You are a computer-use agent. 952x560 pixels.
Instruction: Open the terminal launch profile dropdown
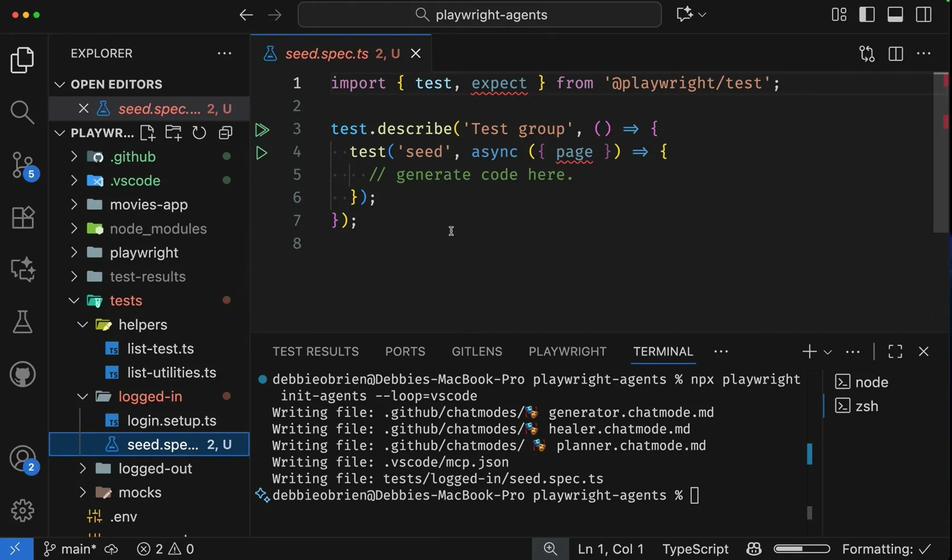(828, 352)
